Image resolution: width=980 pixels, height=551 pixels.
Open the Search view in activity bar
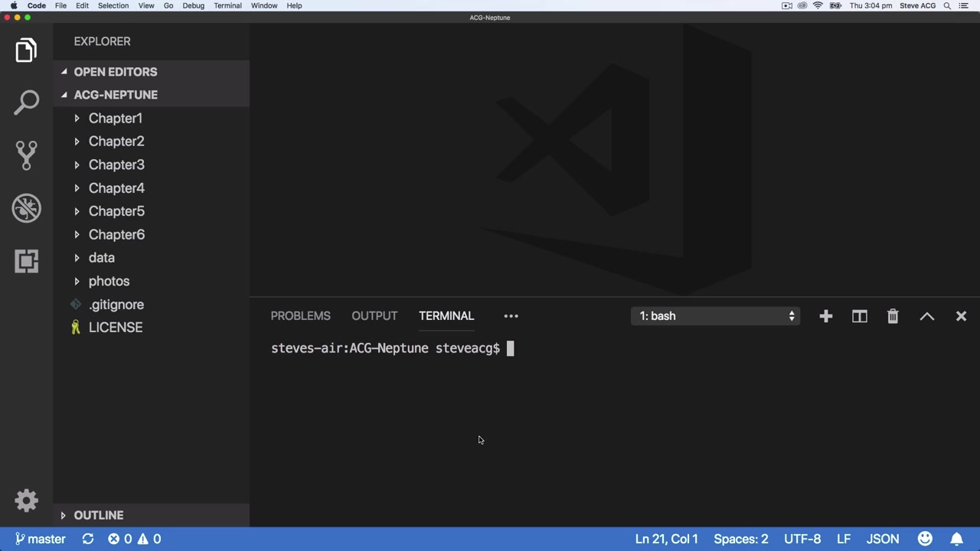(26, 103)
